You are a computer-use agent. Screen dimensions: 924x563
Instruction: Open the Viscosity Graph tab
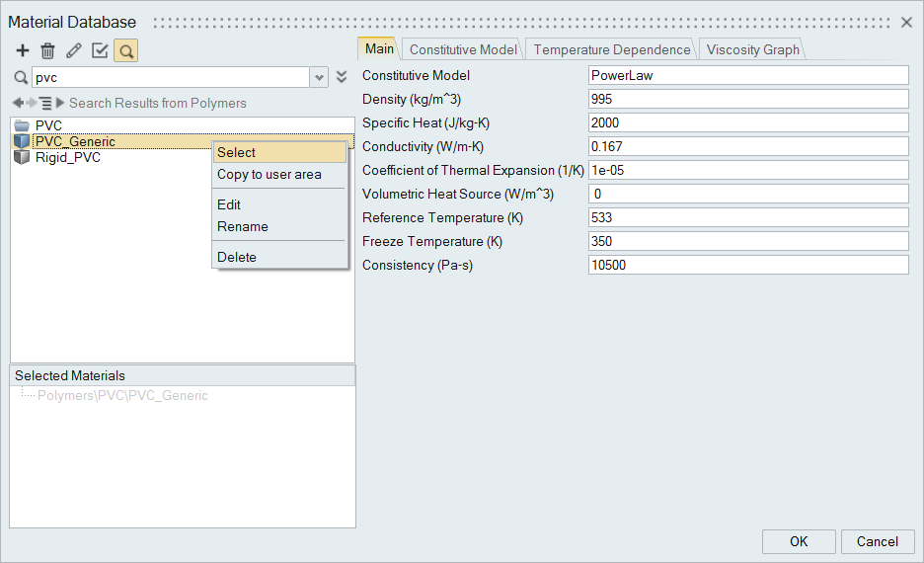pyautogui.click(x=753, y=49)
